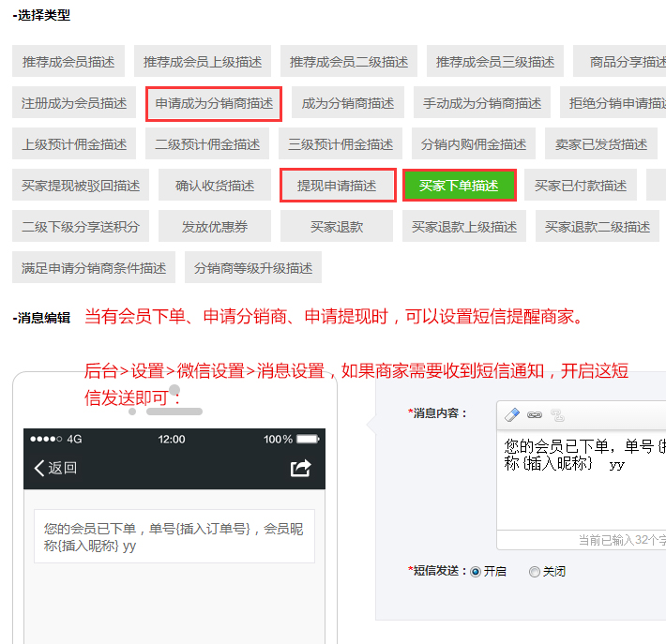Click the insert hyperlink icon in editor

coord(535,414)
